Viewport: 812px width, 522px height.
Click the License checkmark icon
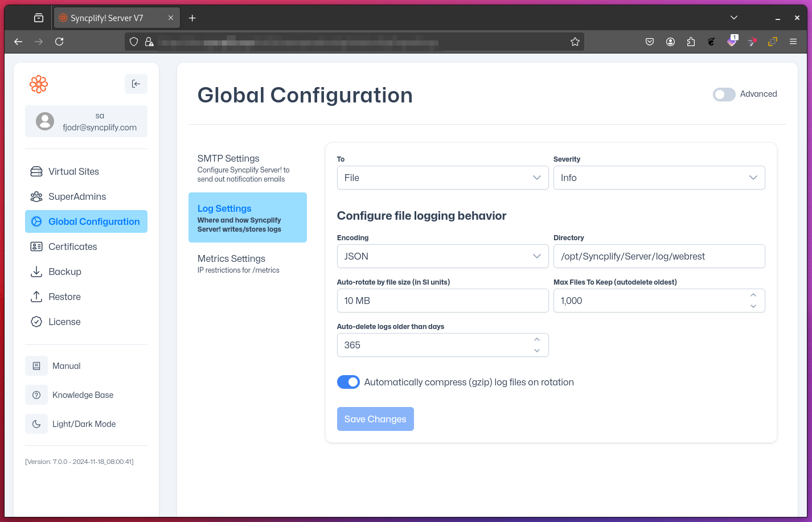pyautogui.click(x=36, y=322)
